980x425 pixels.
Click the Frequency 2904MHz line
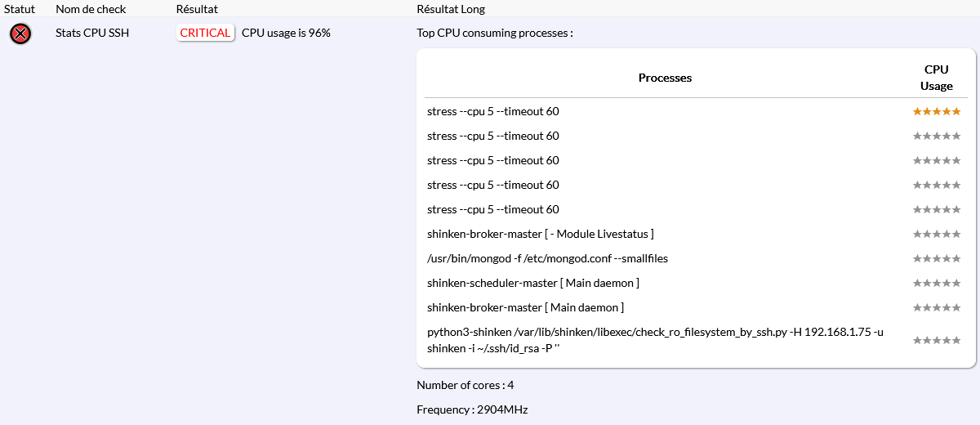(x=472, y=409)
